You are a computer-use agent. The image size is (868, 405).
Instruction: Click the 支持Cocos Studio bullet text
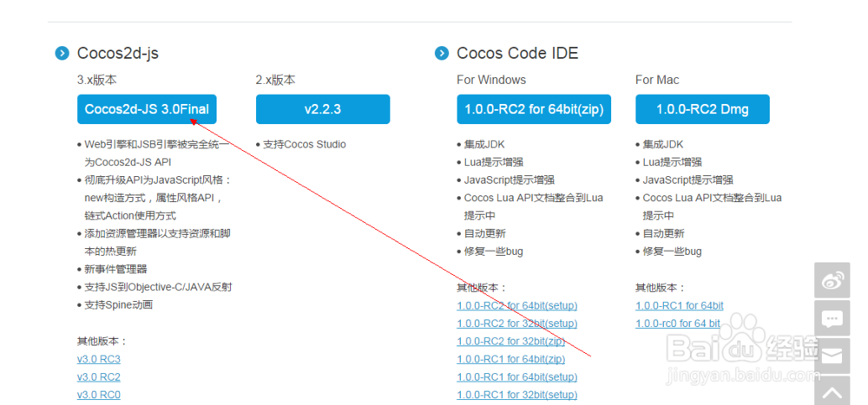pos(305,145)
